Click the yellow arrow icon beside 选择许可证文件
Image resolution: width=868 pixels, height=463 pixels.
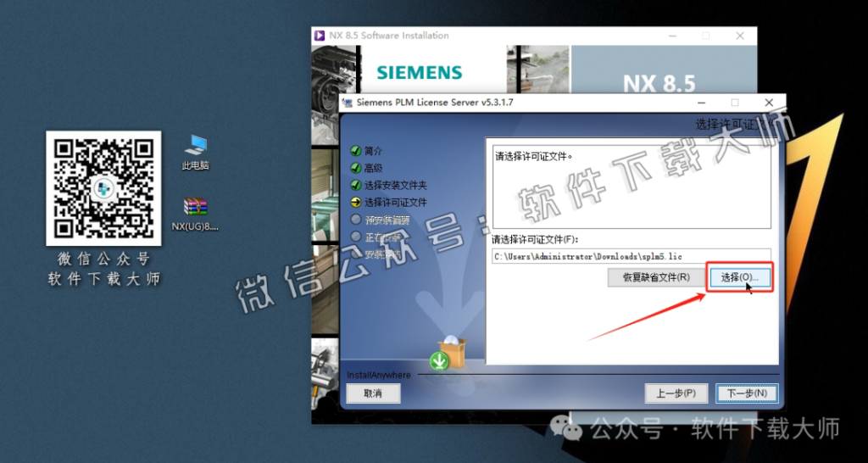point(356,203)
